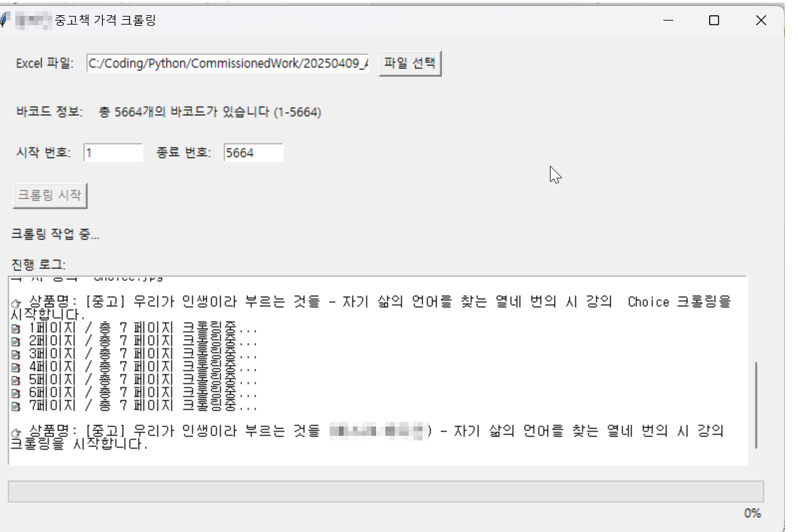The height and width of the screenshot is (532, 798).
Task: Focus the Excel 파일 path field
Action: [228, 64]
